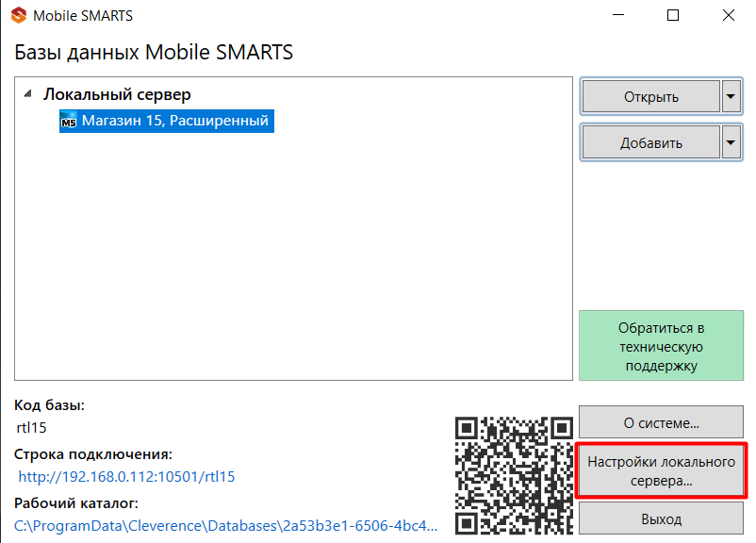756x543 pixels.
Task: Click the MS icon beside Магазин 15
Action: click(69, 121)
